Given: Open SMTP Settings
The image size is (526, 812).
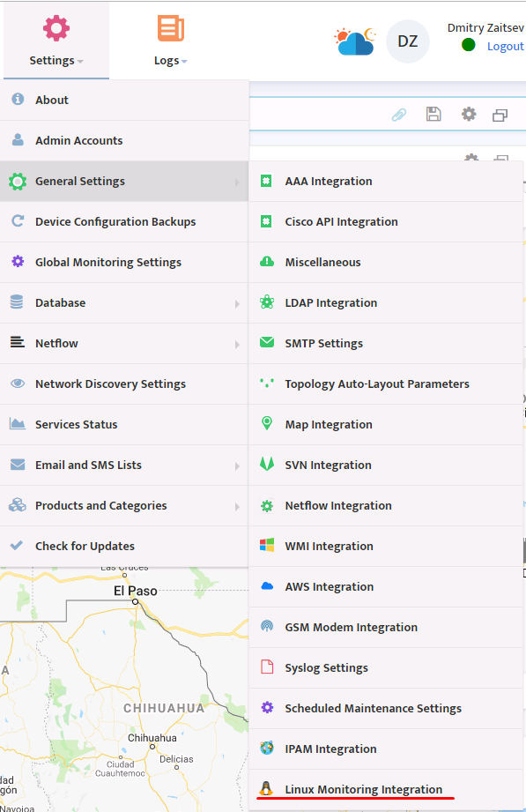Looking at the screenshot, I should coord(386,343).
